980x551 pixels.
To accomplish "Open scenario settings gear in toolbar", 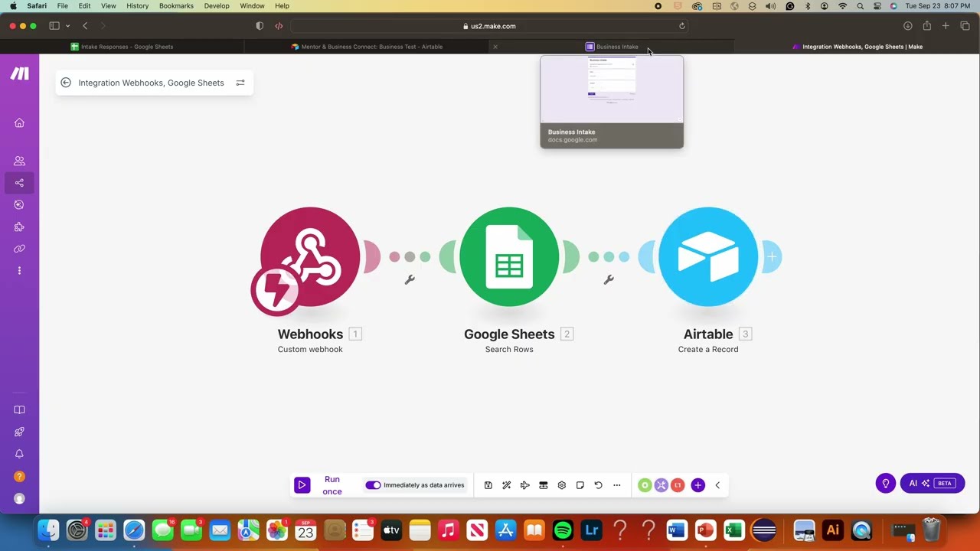I will point(561,485).
